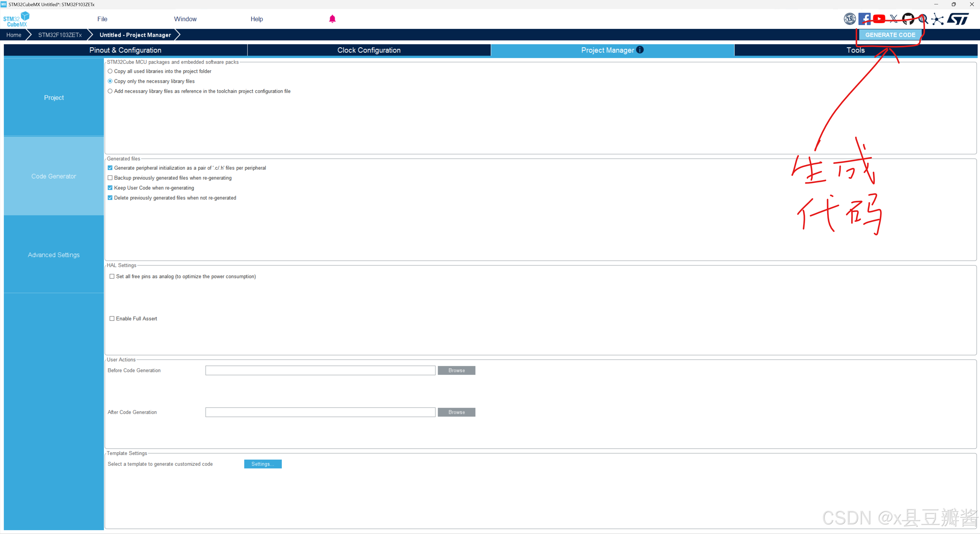Select Copy all used libraries option
This screenshot has width=980, height=534.
110,71
